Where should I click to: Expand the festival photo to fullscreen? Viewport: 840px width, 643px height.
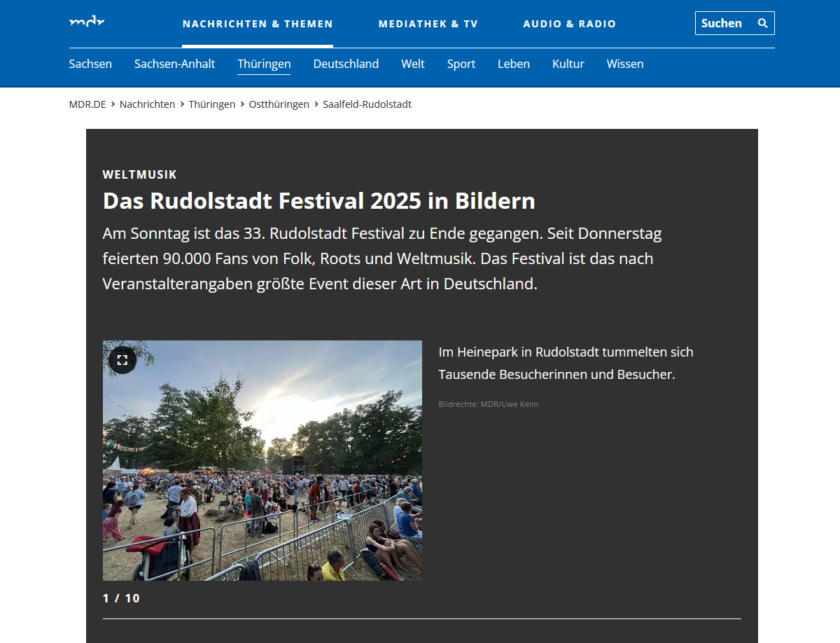click(122, 360)
